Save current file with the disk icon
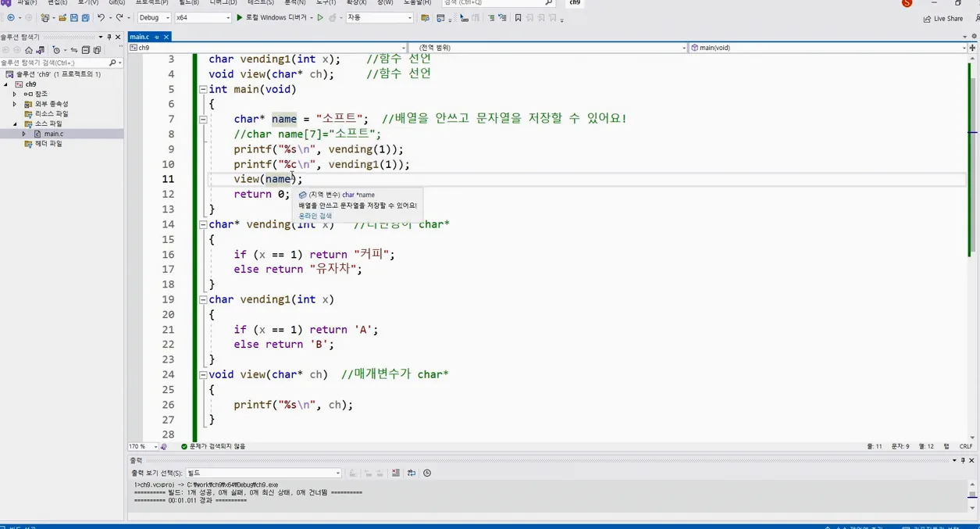The image size is (980, 529). pyautogui.click(x=74, y=17)
